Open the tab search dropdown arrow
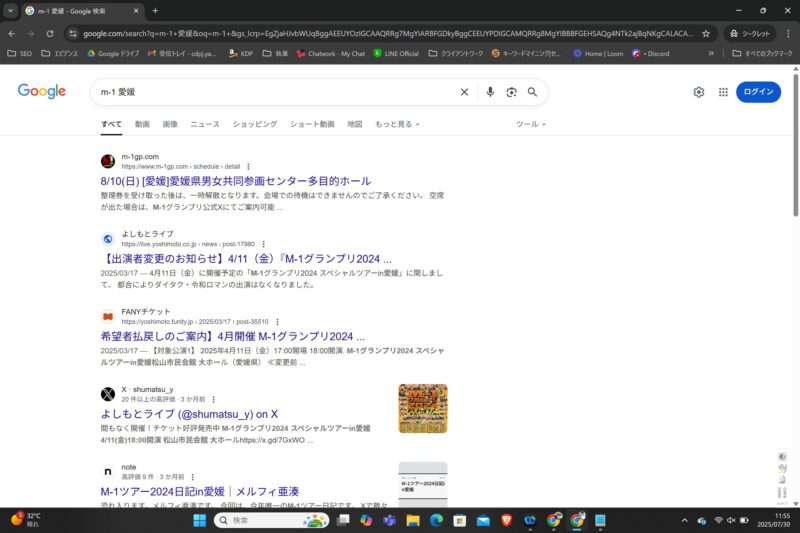Screen dimensions: 800x533 point(10,11)
